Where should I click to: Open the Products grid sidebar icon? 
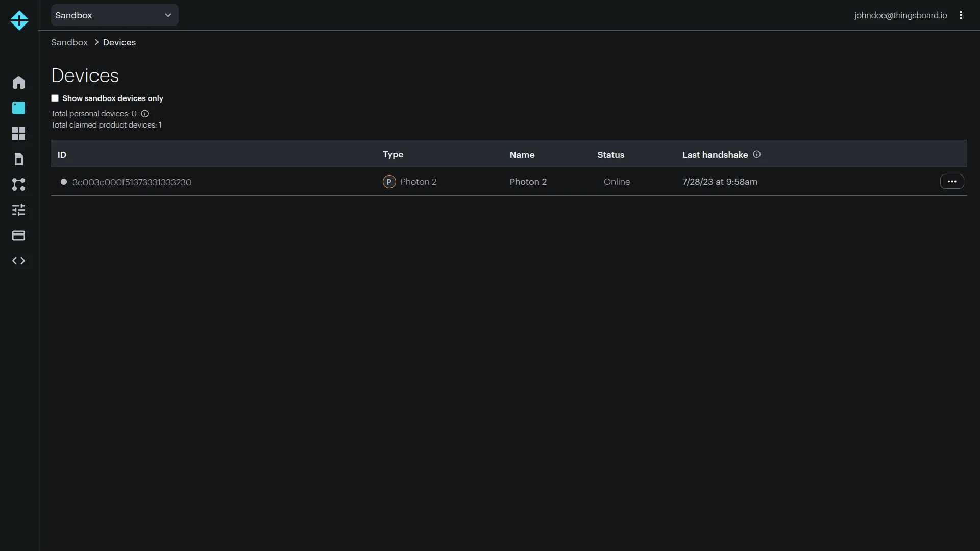pos(19,134)
